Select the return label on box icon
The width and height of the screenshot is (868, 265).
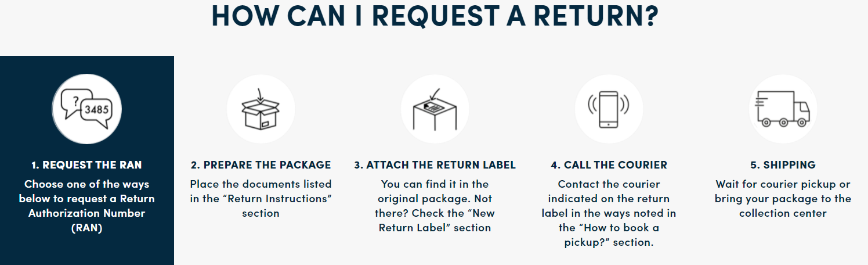tap(435, 109)
